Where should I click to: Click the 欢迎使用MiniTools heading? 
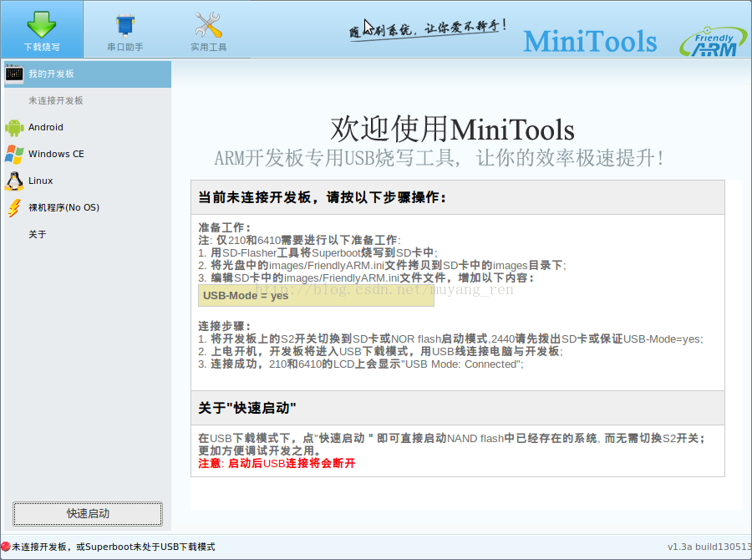coord(452,130)
